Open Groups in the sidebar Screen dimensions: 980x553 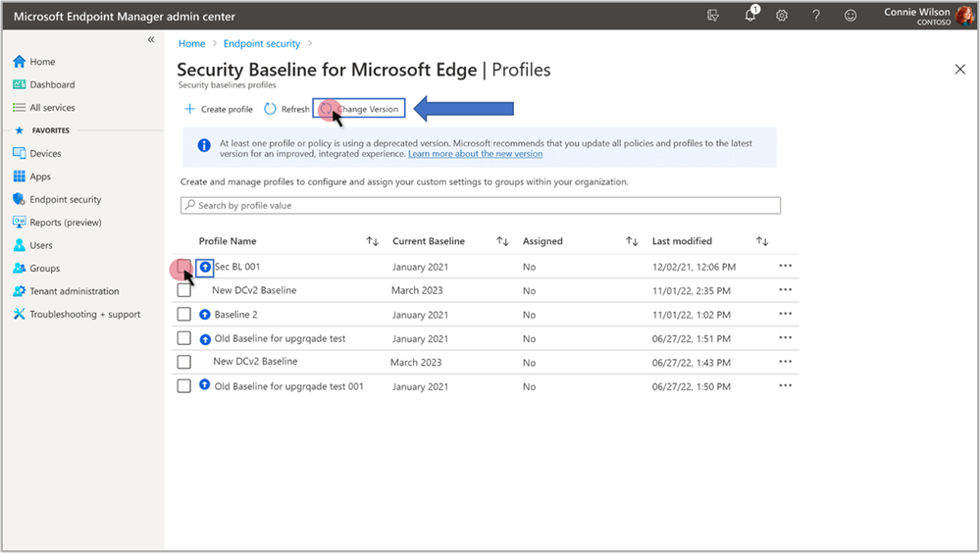pos(36,268)
